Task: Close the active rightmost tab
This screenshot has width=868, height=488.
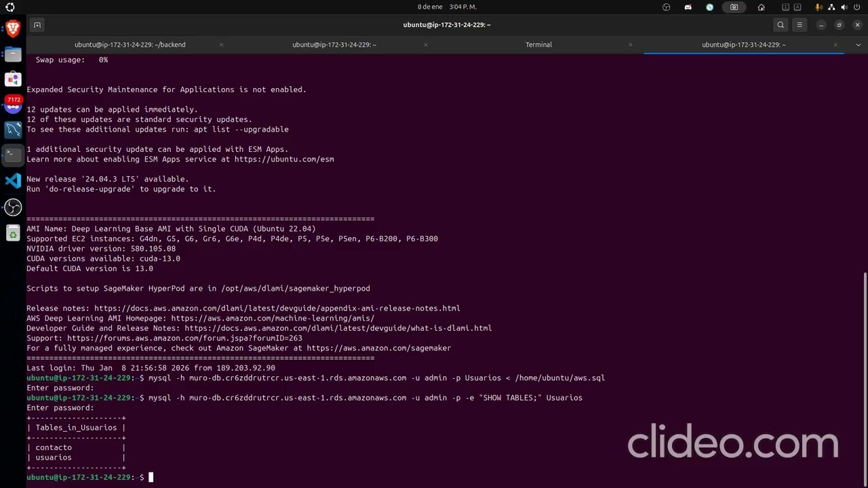Action: click(x=835, y=45)
